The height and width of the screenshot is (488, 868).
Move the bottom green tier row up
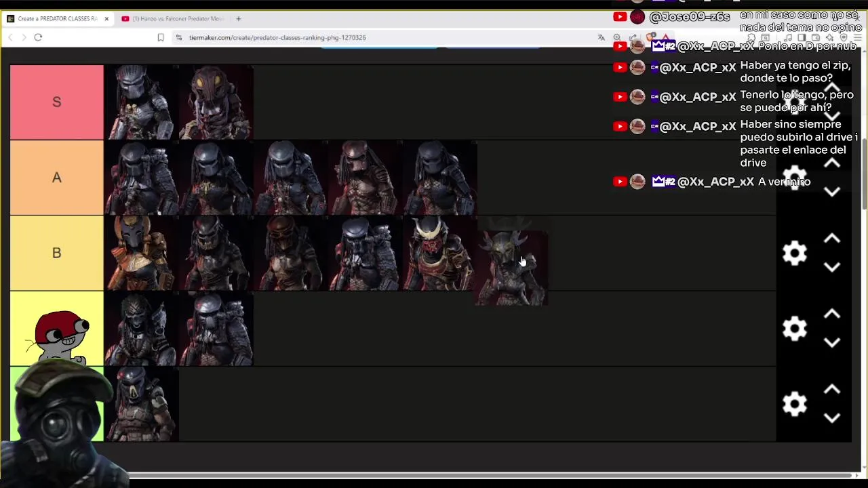(x=832, y=390)
